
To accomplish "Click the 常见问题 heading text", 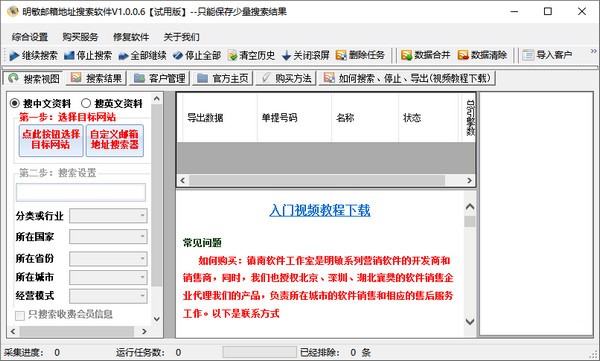I will [202, 243].
